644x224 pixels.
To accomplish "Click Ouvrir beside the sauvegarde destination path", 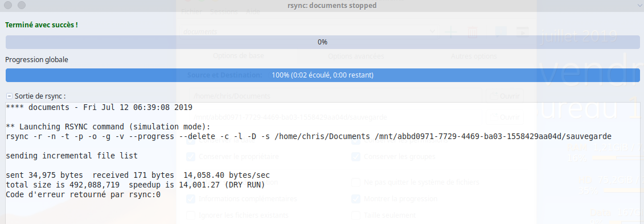I will (504, 117).
